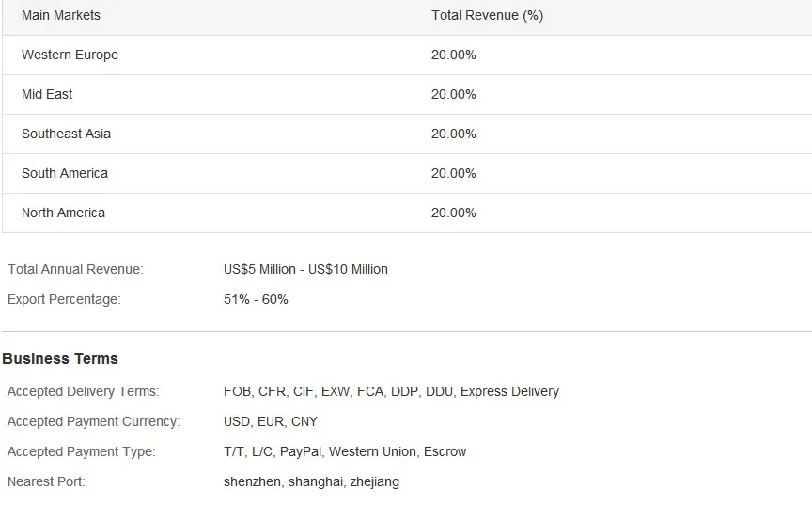
Task: Click the Total Annual Revenue label
Action: tap(75, 269)
